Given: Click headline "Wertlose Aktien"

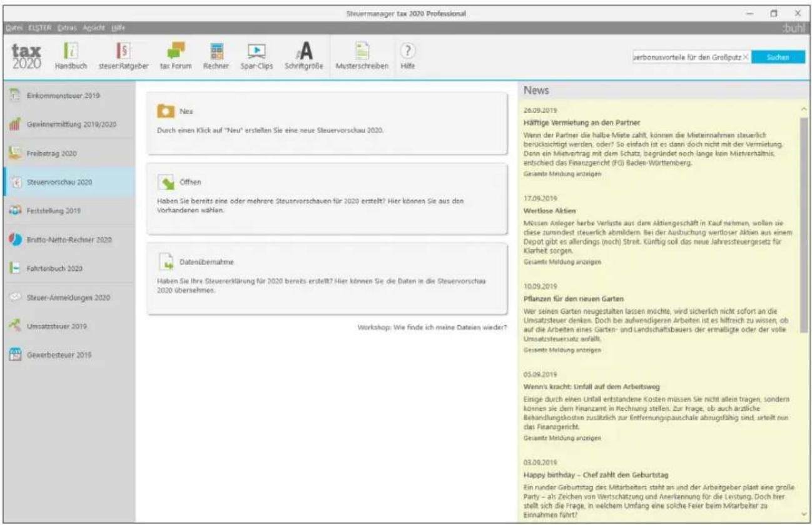Looking at the screenshot, I should [x=549, y=211].
